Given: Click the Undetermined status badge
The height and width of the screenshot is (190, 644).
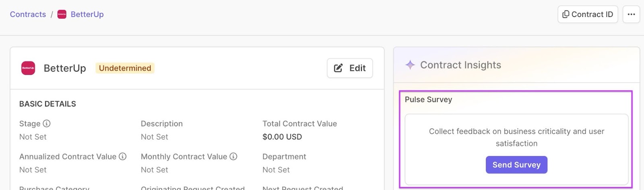Looking at the screenshot, I should click(x=125, y=68).
